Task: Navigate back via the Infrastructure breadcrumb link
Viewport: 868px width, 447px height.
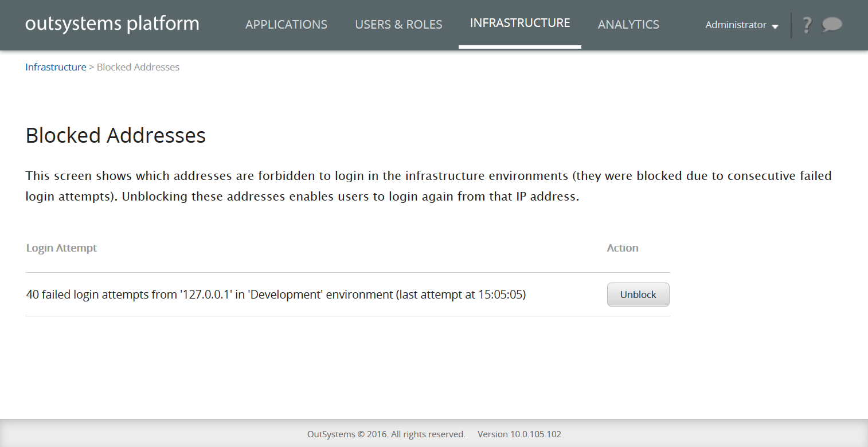Action: (56, 67)
